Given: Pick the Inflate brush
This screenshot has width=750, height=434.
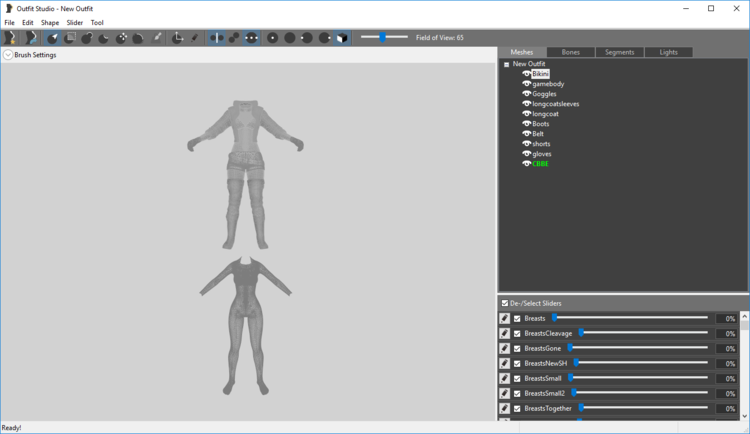Looking at the screenshot, I should pyautogui.click(x=87, y=38).
